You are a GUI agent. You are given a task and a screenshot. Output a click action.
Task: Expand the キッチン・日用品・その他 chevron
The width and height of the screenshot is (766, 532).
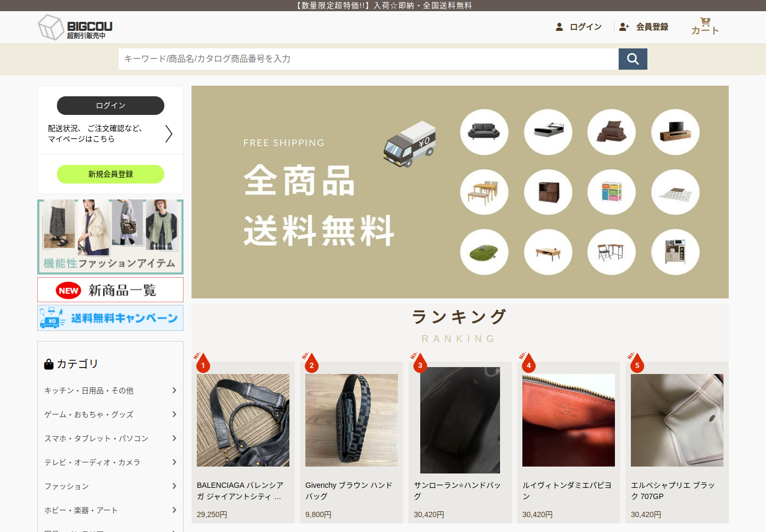[x=174, y=390]
